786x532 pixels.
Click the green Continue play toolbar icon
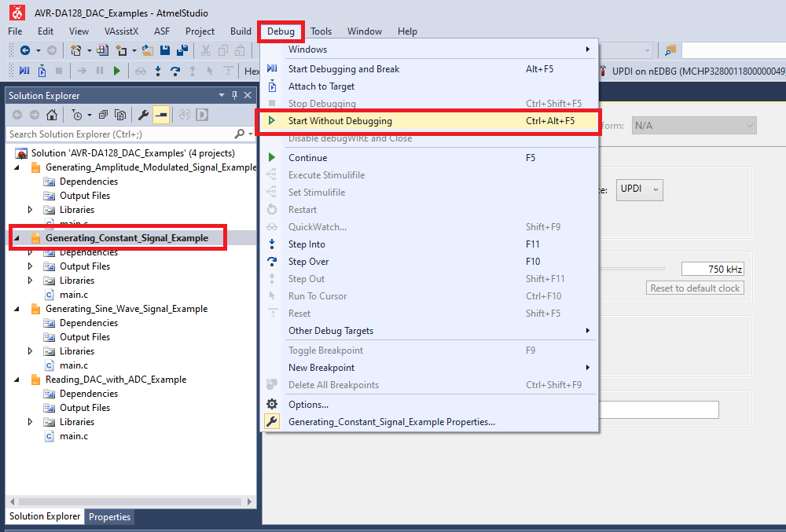(117, 71)
